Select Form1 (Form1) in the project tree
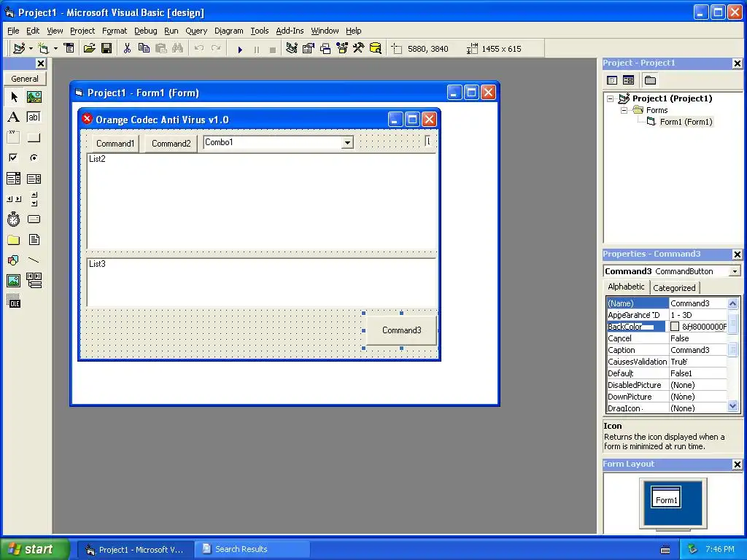This screenshot has height=560, width=747. click(x=686, y=122)
